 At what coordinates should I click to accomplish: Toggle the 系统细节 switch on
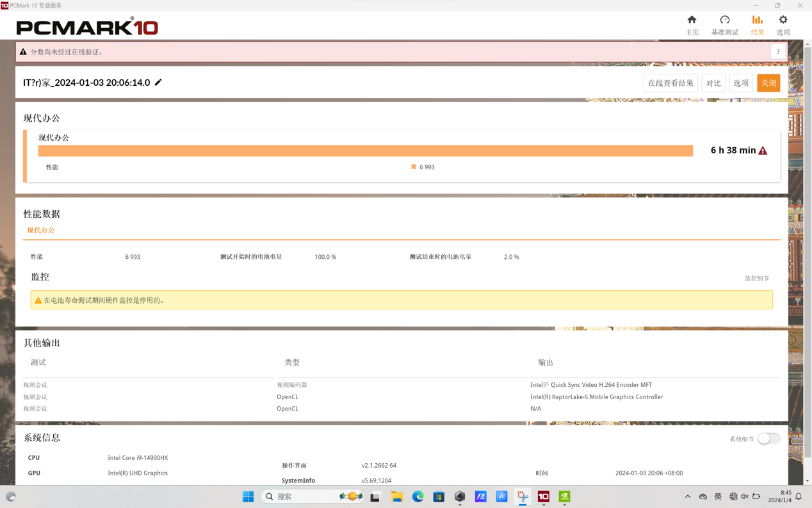click(x=768, y=439)
